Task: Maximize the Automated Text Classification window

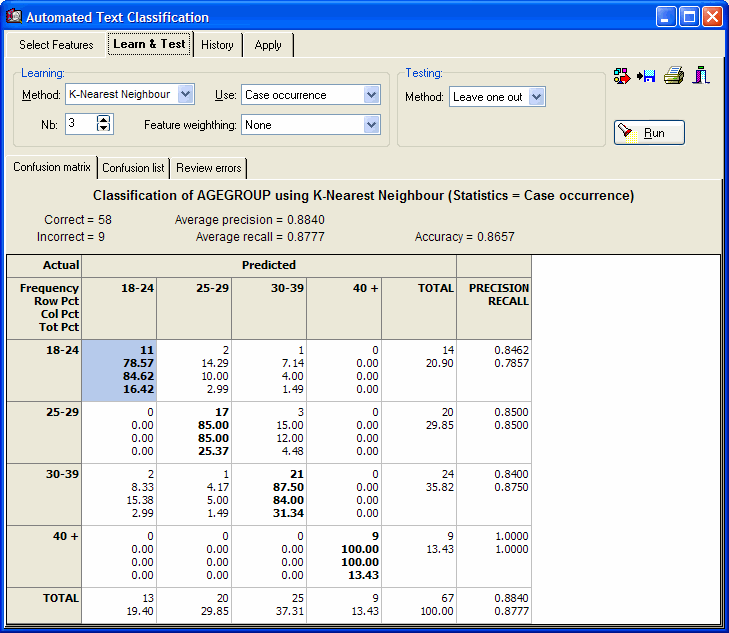Action: 689,17
